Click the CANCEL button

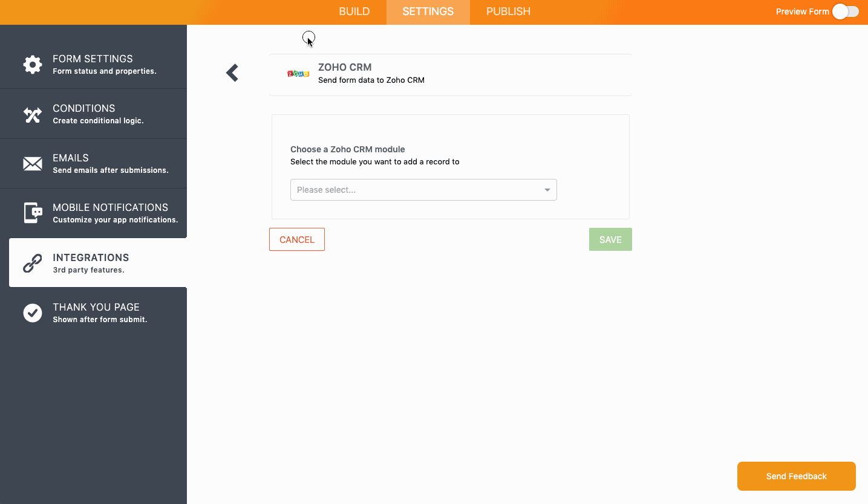[x=297, y=239]
